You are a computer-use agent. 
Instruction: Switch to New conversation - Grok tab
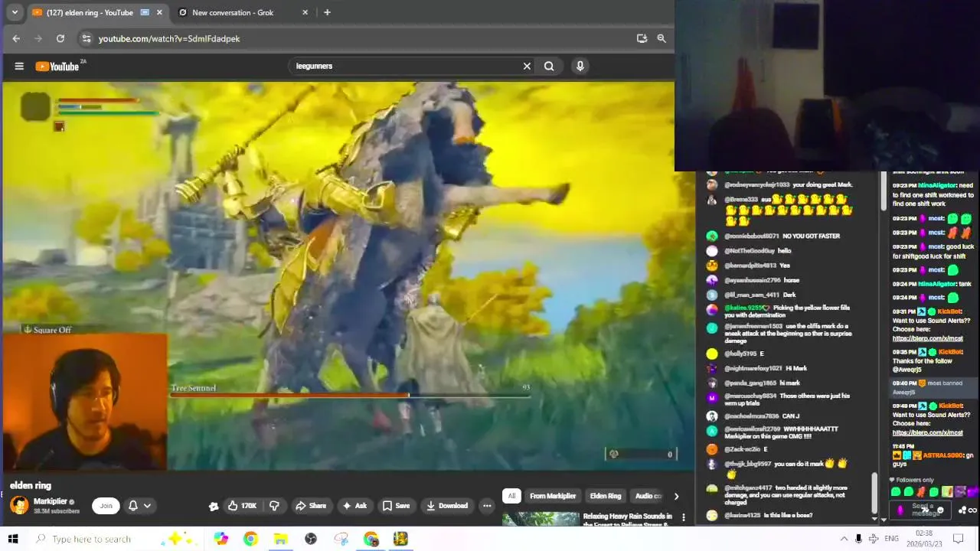click(x=241, y=12)
